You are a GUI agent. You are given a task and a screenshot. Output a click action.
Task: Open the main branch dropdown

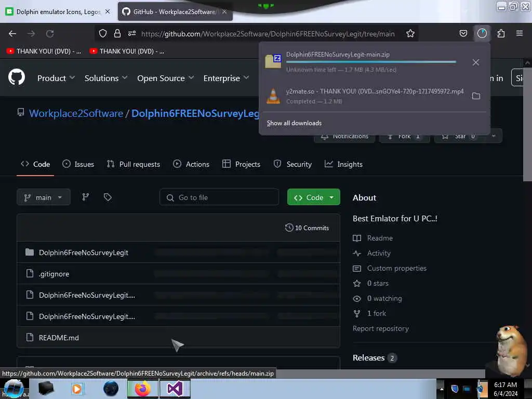coord(44,197)
